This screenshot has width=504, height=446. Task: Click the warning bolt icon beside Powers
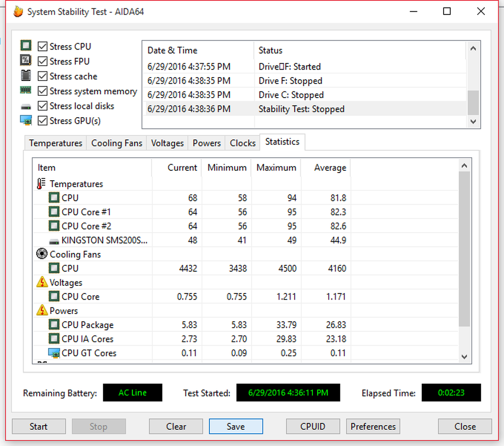42,310
